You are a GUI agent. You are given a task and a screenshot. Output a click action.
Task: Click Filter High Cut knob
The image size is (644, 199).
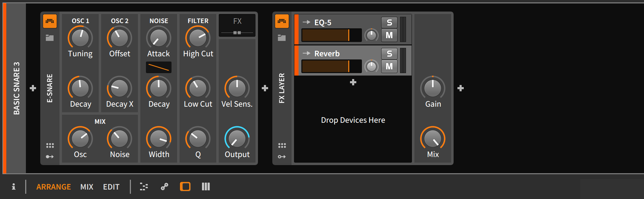click(x=198, y=38)
